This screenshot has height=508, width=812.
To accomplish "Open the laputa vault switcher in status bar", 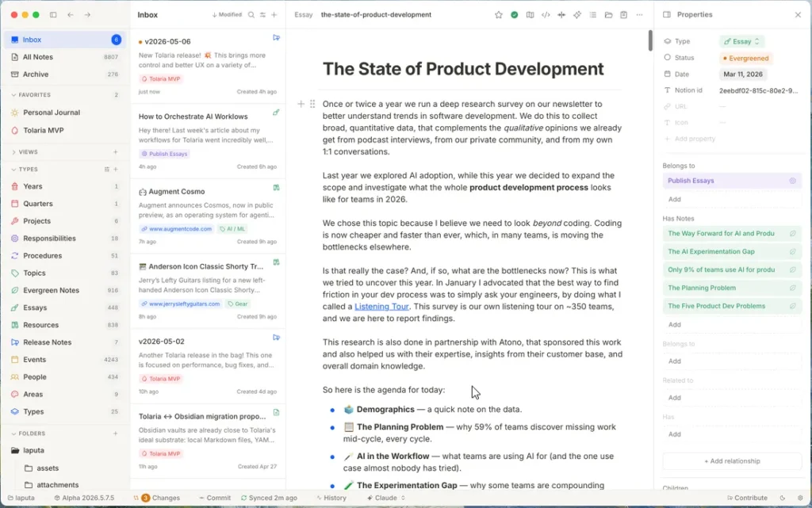I will 21,498.
